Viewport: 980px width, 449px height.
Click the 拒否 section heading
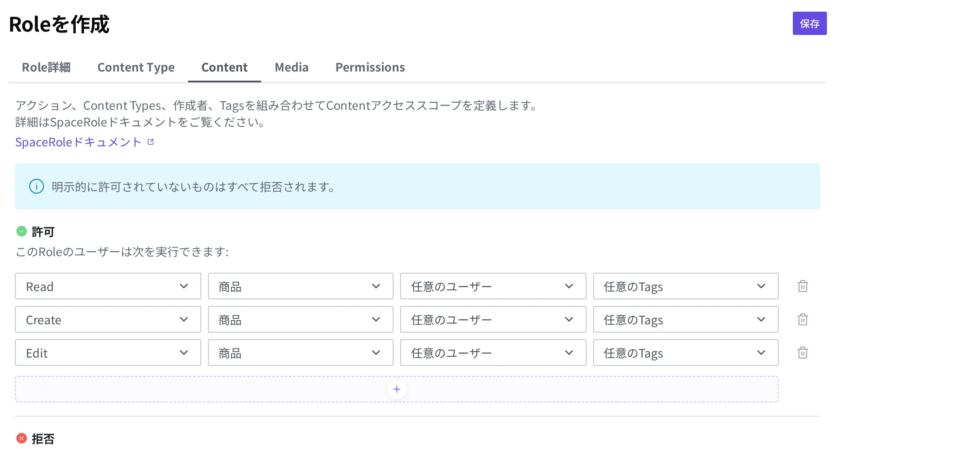pos(43,439)
